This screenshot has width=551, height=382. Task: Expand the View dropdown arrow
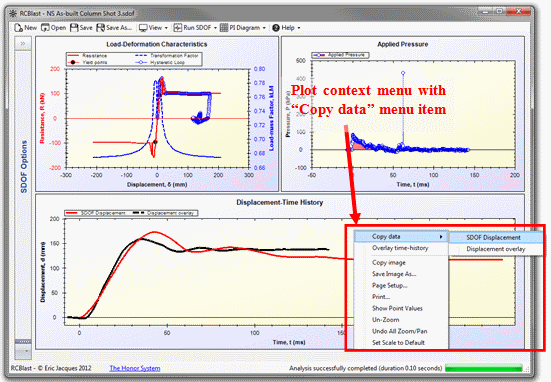click(x=166, y=28)
